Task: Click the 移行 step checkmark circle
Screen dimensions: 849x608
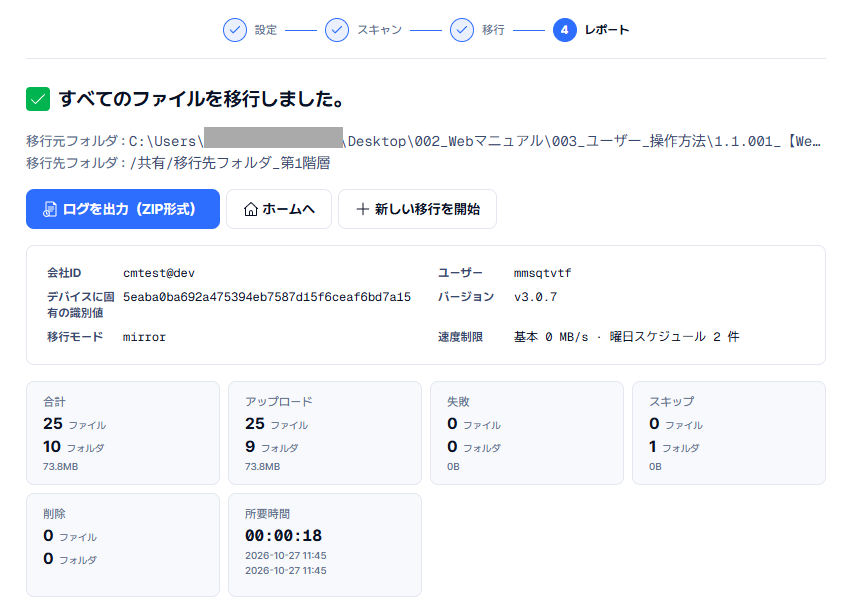Action: click(x=462, y=30)
